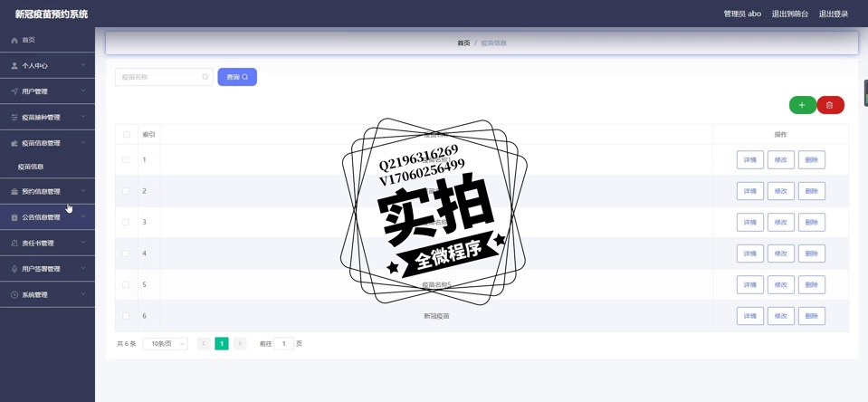Click the 前往 page number input
This screenshot has width=868, height=402.
[x=284, y=343]
